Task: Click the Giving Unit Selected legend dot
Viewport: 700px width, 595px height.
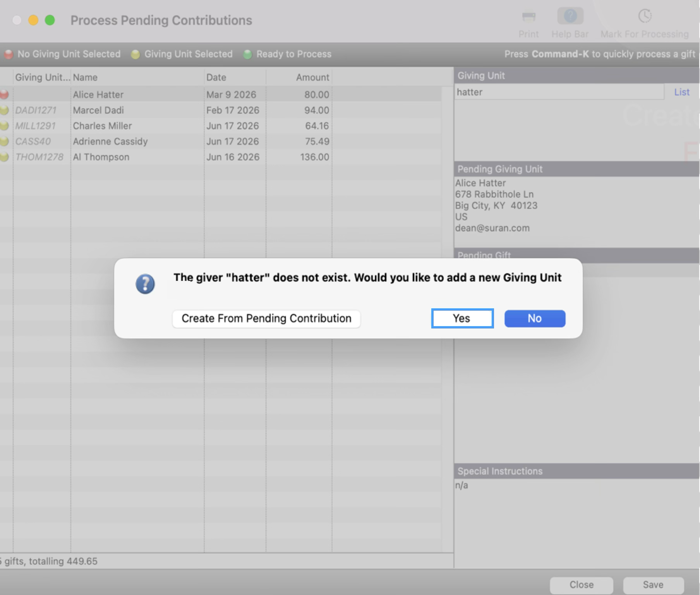Action: pos(135,54)
